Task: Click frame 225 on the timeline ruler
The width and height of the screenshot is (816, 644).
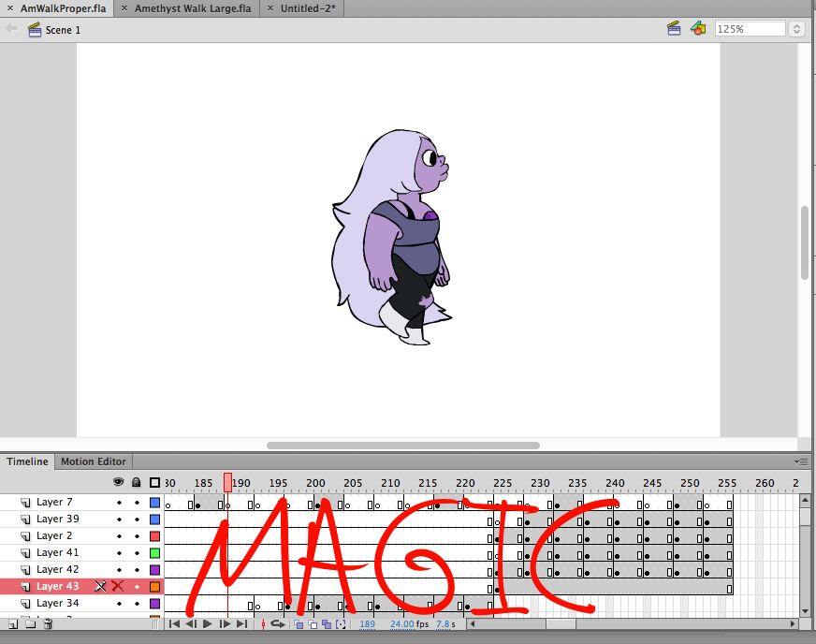Action: pos(503,483)
